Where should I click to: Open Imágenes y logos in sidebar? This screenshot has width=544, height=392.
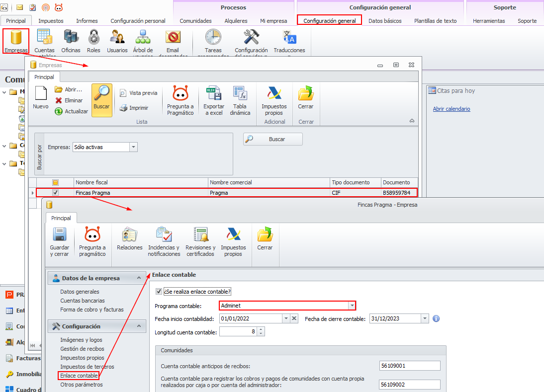81,340
